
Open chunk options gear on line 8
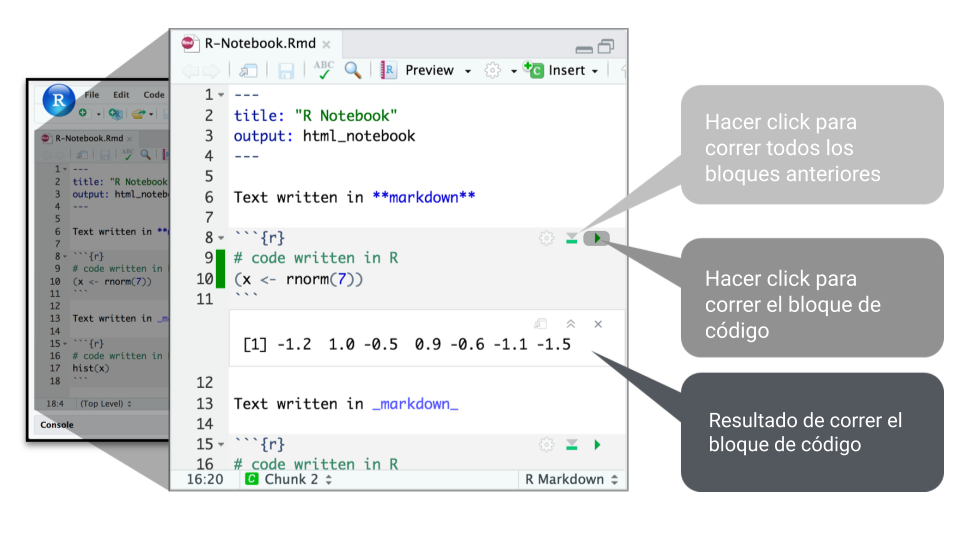click(x=546, y=238)
